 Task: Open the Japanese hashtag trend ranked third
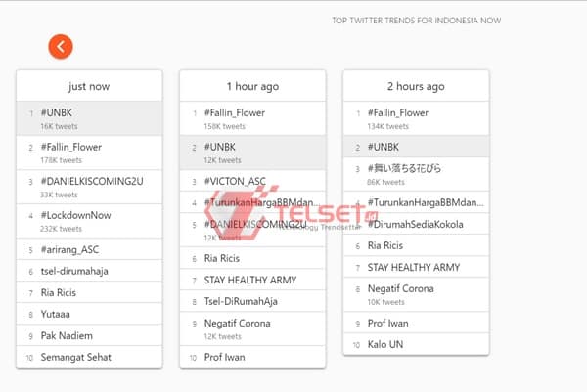[404, 168]
